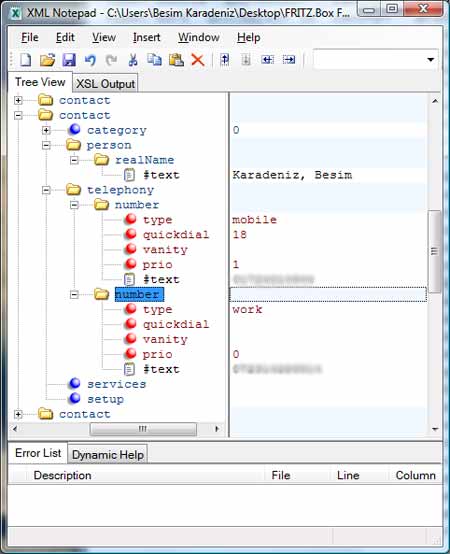Collapse the realName node

point(74,160)
